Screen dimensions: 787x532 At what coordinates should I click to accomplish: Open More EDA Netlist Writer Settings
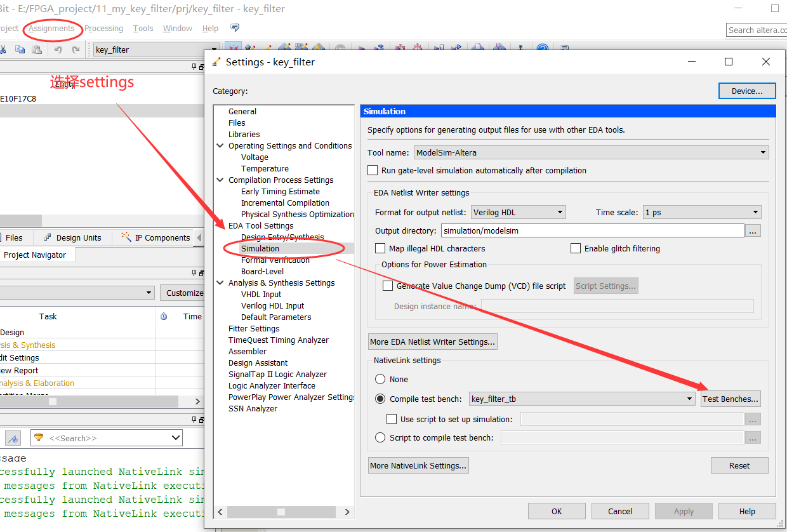pyautogui.click(x=432, y=342)
